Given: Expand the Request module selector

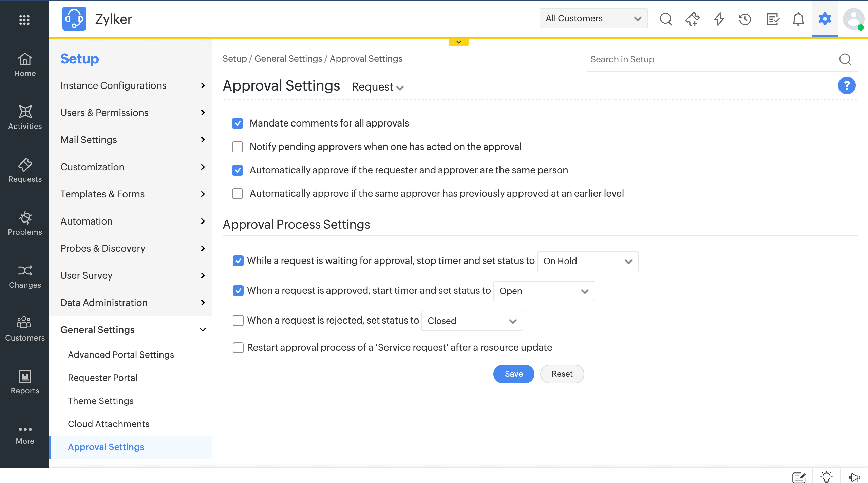Looking at the screenshot, I should [x=377, y=87].
